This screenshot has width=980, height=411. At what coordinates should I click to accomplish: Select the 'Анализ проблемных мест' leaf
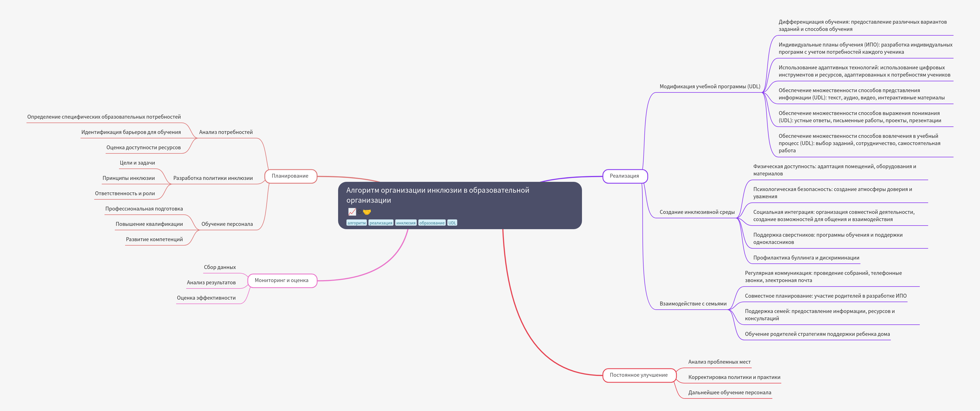click(719, 362)
